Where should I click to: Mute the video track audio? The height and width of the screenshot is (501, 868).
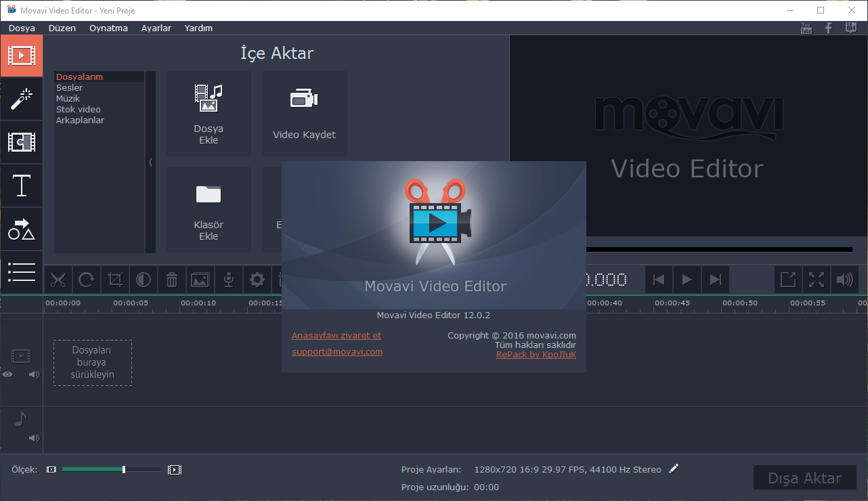[35, 374]
